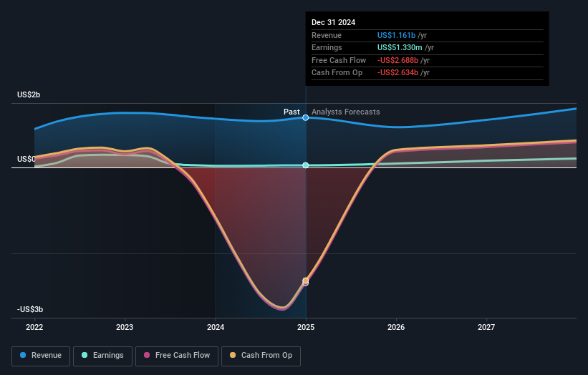The image size is (588, 375).
Task: Click the 2024 x-axis label
Action: [216, 327]
